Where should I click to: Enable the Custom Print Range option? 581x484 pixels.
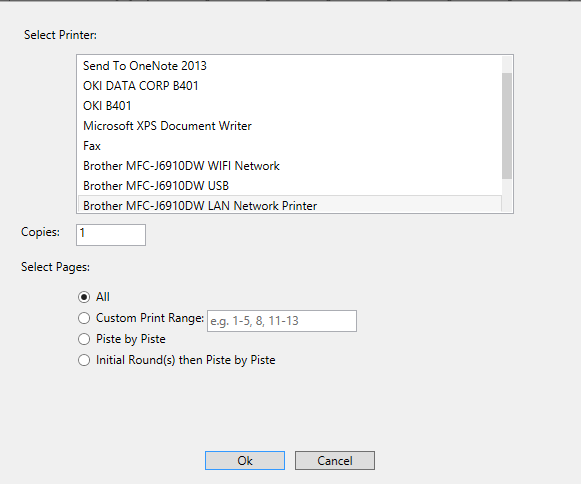pos(84,318)
